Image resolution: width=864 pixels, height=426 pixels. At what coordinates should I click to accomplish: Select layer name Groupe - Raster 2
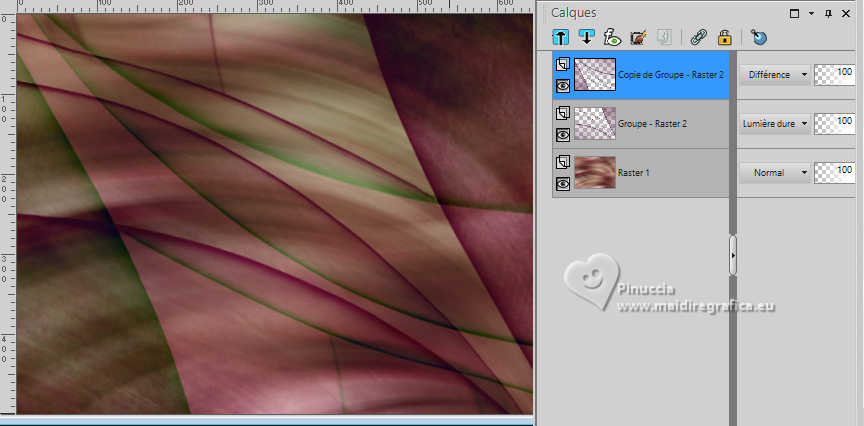coord(652,124)
